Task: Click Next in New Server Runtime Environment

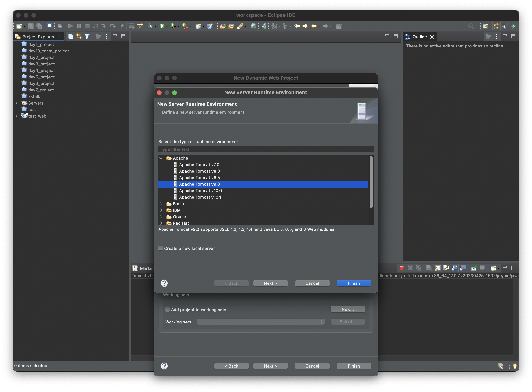Action: pyautogui.click(x=271, y=283)
